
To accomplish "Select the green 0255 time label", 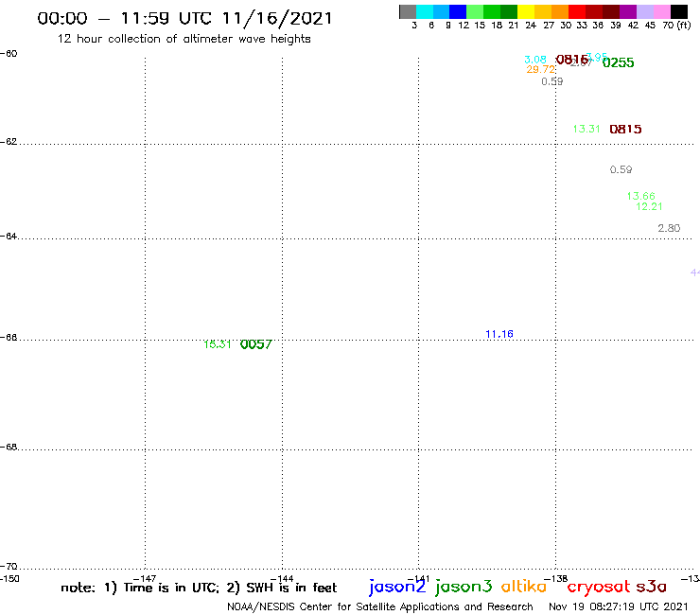I will [618, 62].
